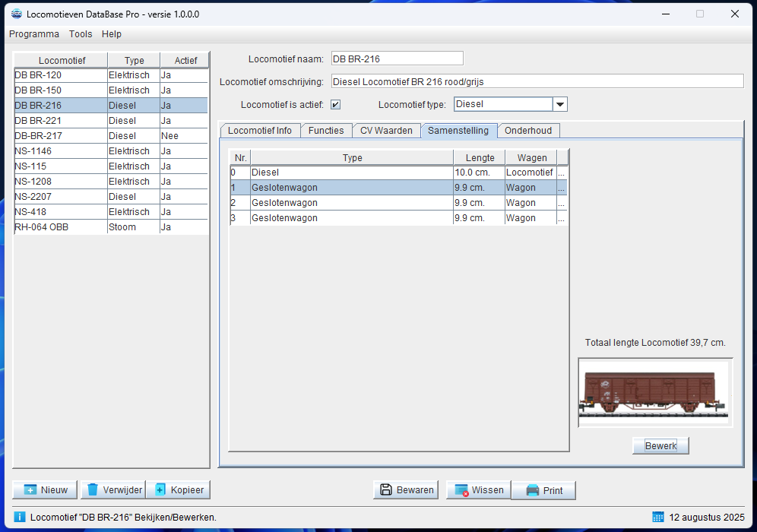757x532 pixels.
Task: Click the Locomotief cell in Wagen column
Action: [531, 173]
